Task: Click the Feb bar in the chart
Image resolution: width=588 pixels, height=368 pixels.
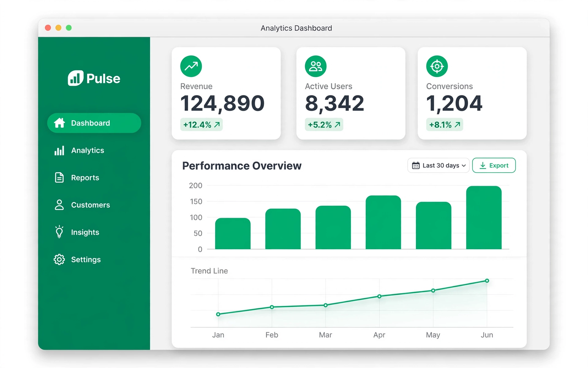Action: point(283,229)
